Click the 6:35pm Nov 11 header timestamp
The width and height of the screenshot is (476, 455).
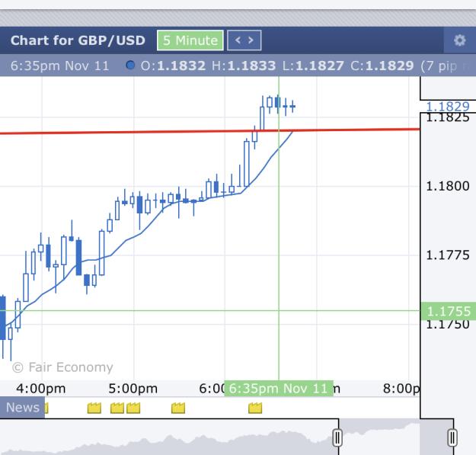pos(59,66)
